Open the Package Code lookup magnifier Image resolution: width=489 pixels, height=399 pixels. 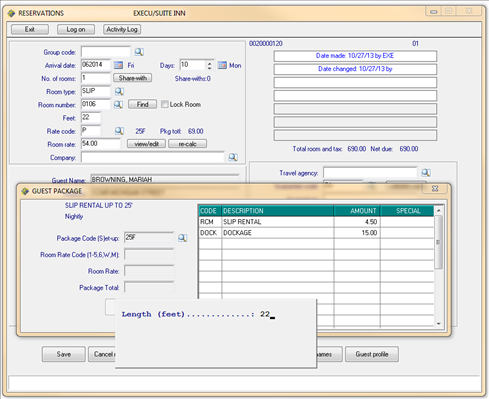coord(182,238)
